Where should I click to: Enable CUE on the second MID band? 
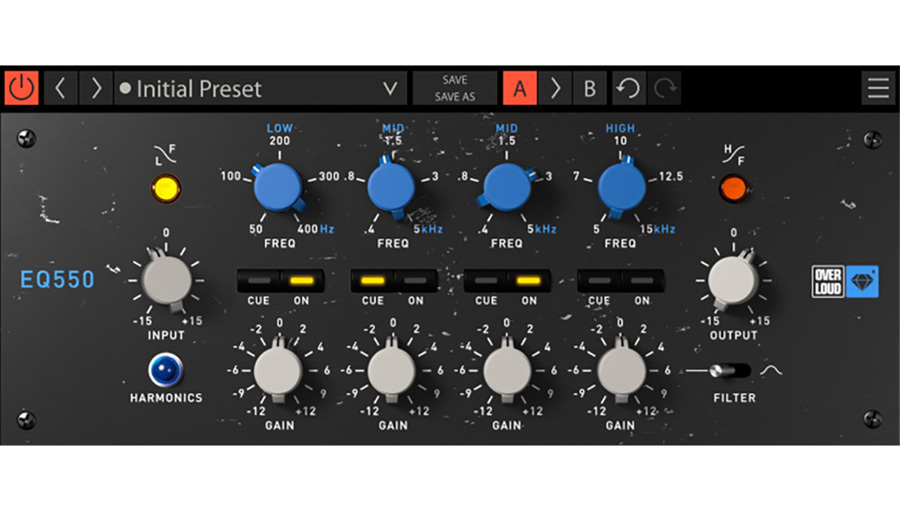[486, 281]
